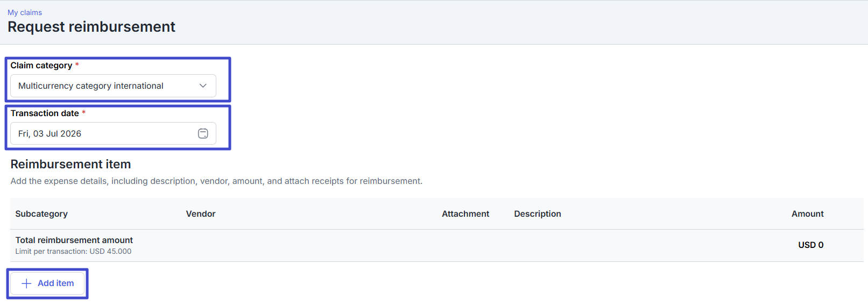Select the Vendor column header
The height and width of the screenshot is (306, 868).
click(x=201, y=214)
